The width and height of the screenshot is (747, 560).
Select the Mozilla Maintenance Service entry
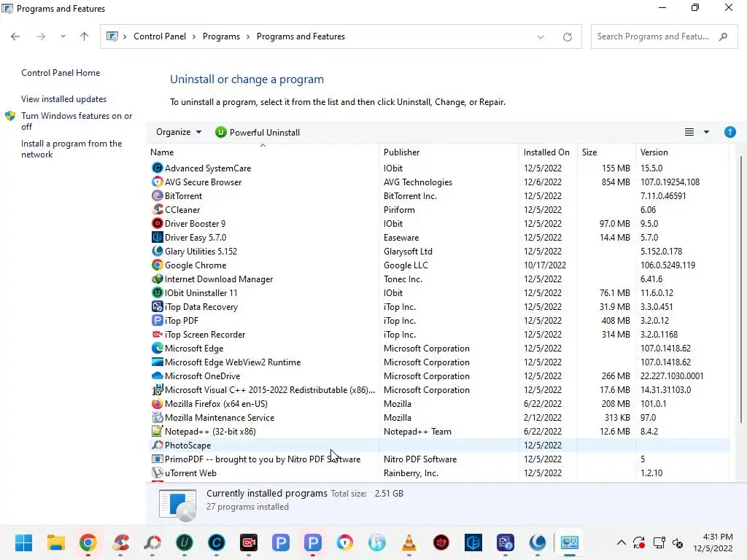point(438,417)
